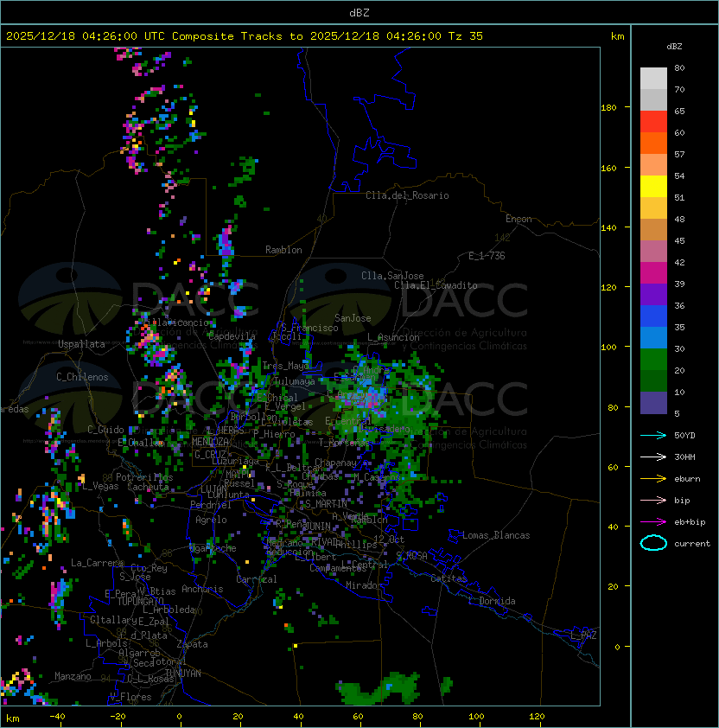Click the purple swatch near 36 dBZ
Screen dimensions: 719x728
click(x=653, y=294)
